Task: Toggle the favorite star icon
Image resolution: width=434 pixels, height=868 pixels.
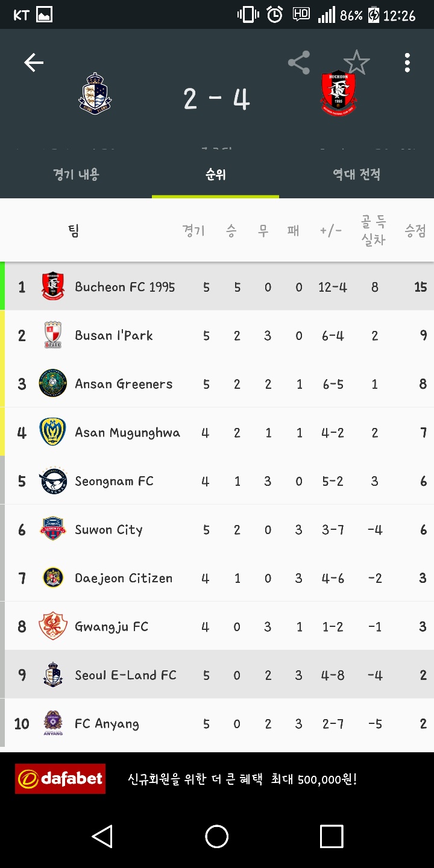Action: 356,63
